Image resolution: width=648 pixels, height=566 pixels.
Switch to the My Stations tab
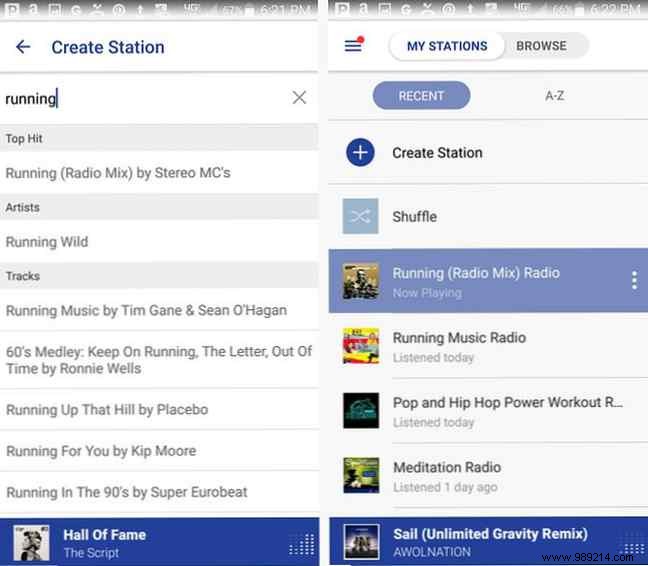(x=447, y=46)
